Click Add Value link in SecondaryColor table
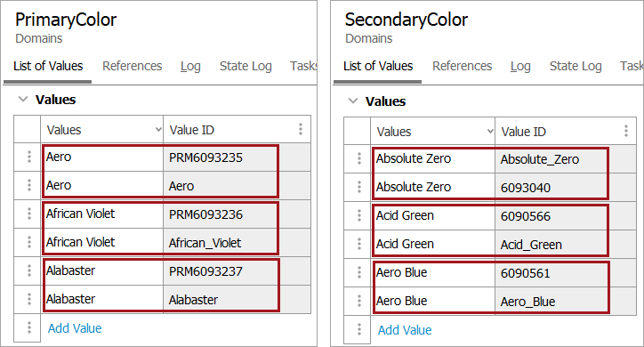Image resolution: width=644 pixels, height=347 pixels. pyautogui.click(x=405, y=330)
